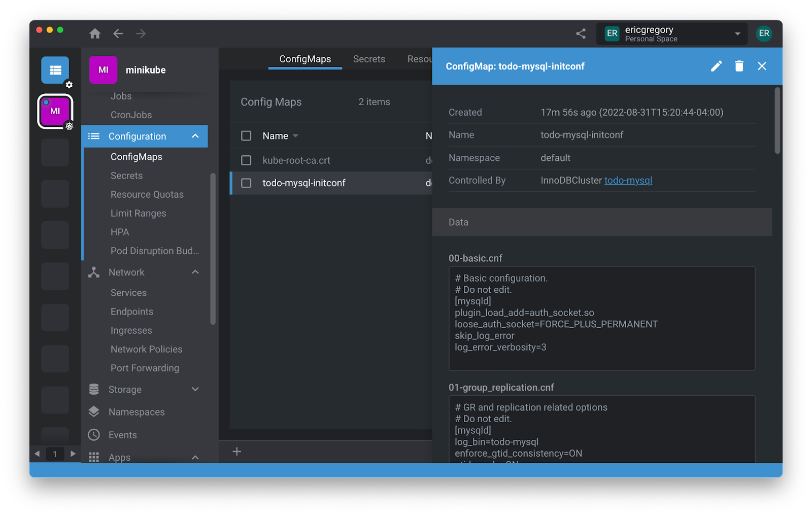The height and width of the screenshot is (516, 812).
Task: Delete the ConfigMap using the trash icon
Action: tap(739, 66)
